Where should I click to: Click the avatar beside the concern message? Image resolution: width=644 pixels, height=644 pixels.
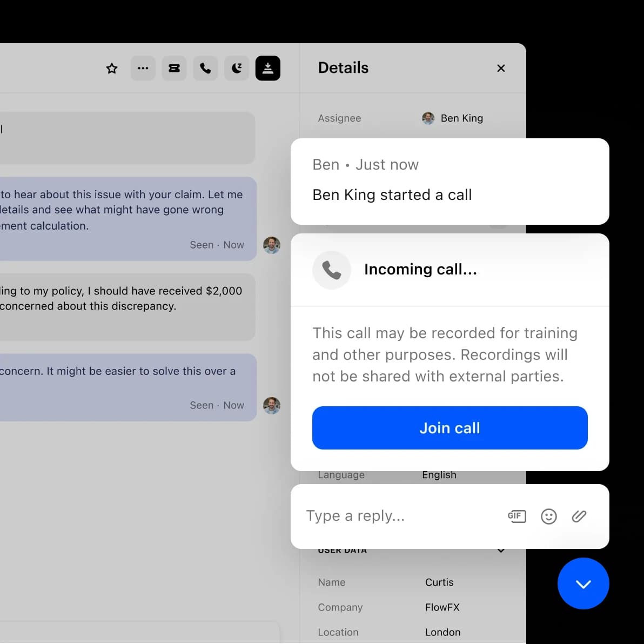(271, 405)
